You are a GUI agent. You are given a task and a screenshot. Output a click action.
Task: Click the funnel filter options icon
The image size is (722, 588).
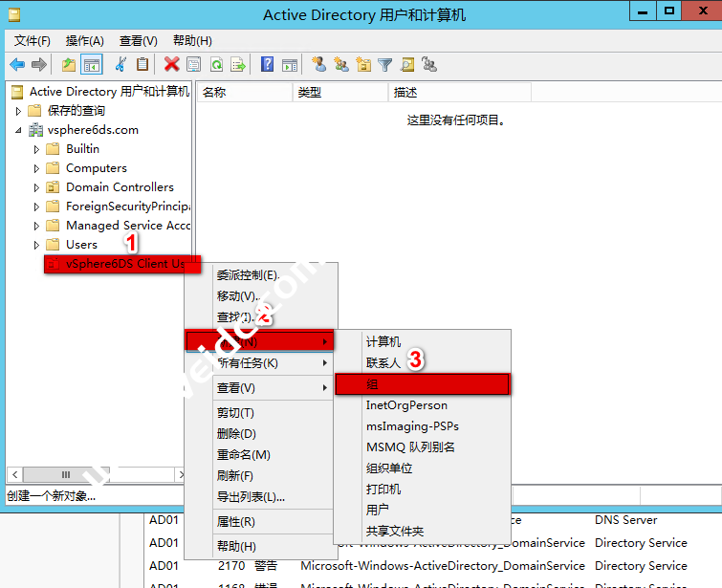pos(384,64)
